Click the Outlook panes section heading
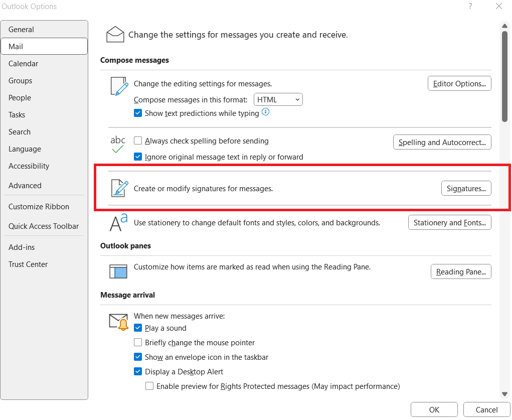 [x=125, y=246]
